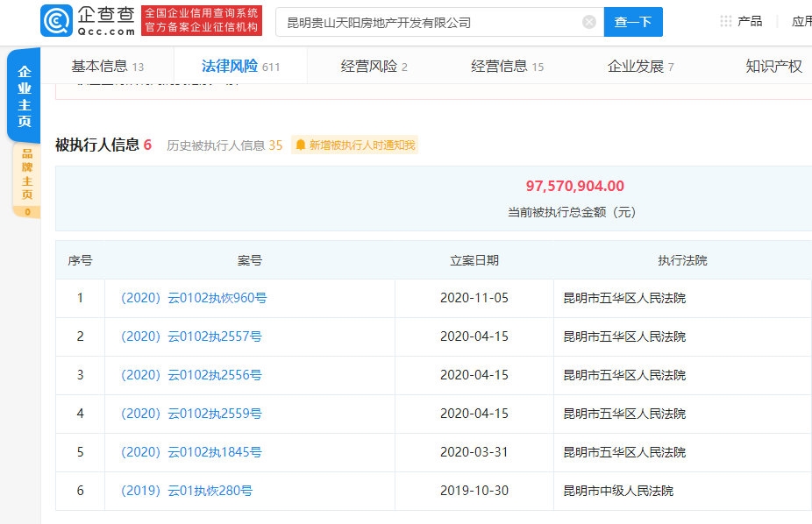Click the bell icon for new executor notifications

(301, 145)
